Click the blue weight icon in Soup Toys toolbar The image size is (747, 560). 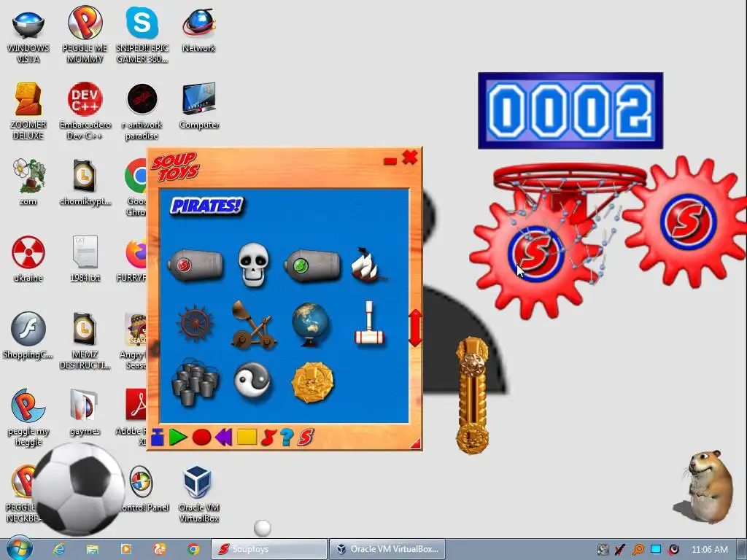click(x=158, y=437)
